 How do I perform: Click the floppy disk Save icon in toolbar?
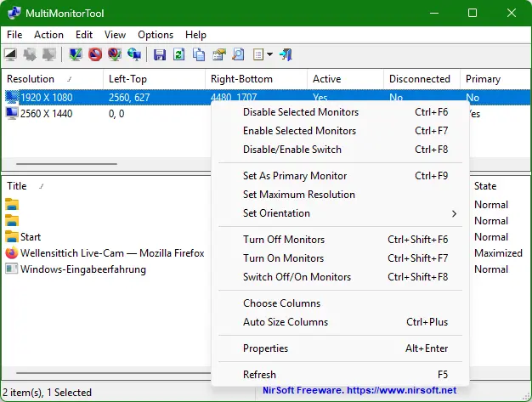[x=160, y=54]
